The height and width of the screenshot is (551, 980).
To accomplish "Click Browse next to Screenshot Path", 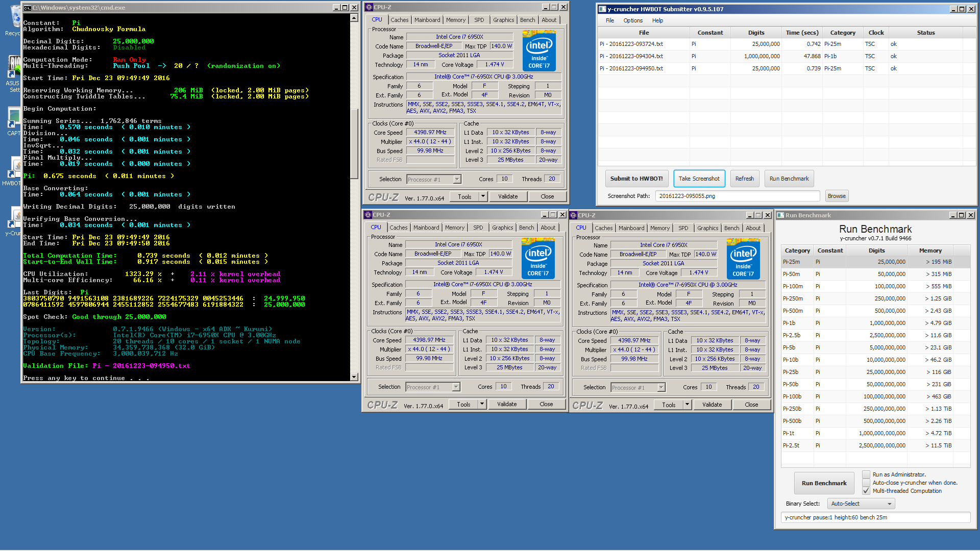I will [x=837, y=196].
